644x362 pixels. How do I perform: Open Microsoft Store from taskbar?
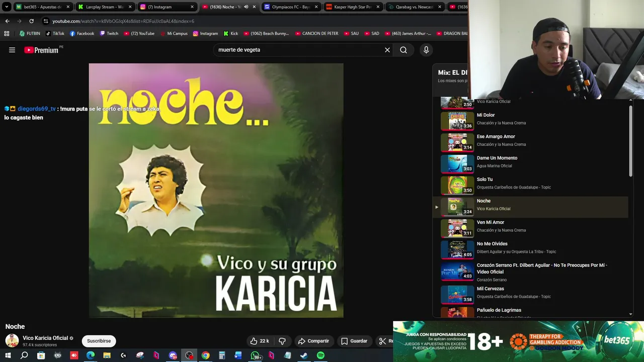pos(41,355)
